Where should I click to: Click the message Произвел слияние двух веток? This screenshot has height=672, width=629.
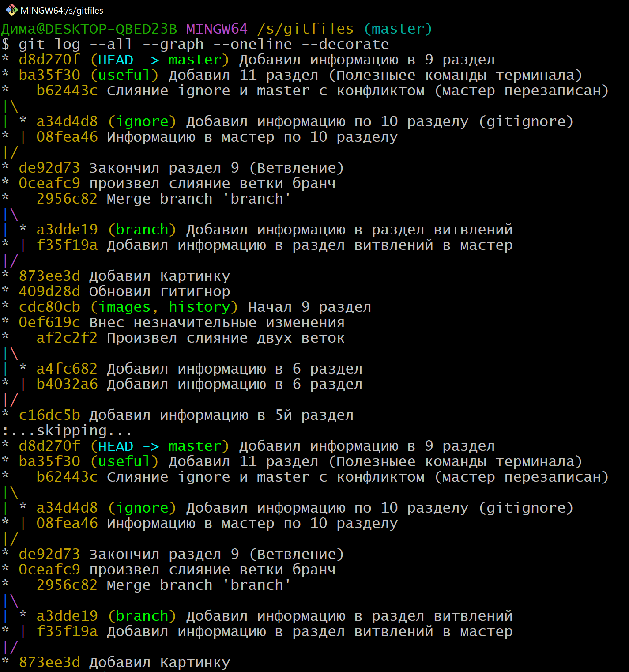(226, 338)
